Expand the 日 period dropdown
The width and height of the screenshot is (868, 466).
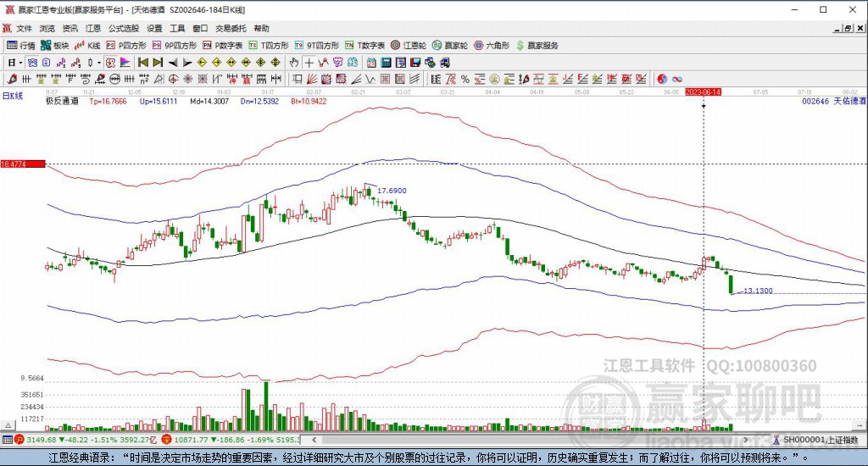point(20,63)
